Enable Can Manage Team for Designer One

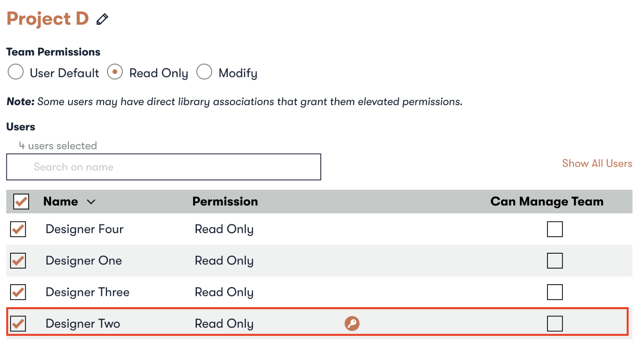[555, 260]
